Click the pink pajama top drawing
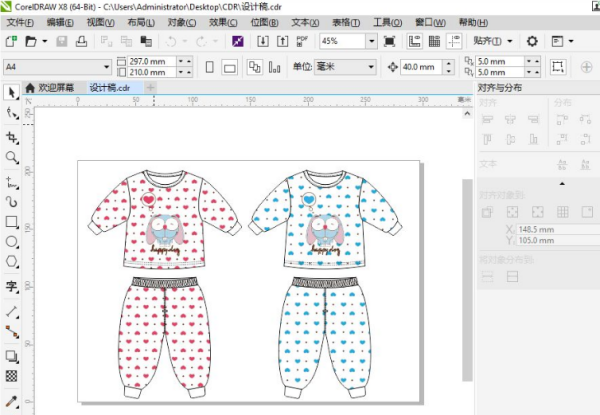 tap(165, 219)
